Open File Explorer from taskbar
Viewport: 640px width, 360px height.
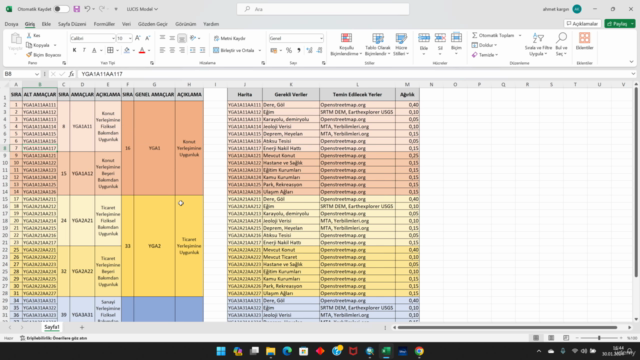pyautogui.click(x=270, y=351)
